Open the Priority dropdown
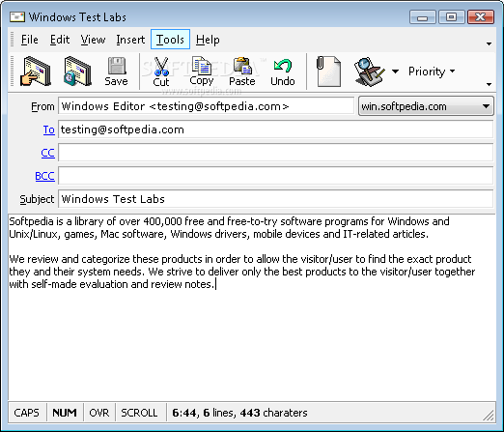The image size is (504, 432). (x=432, y=72)
